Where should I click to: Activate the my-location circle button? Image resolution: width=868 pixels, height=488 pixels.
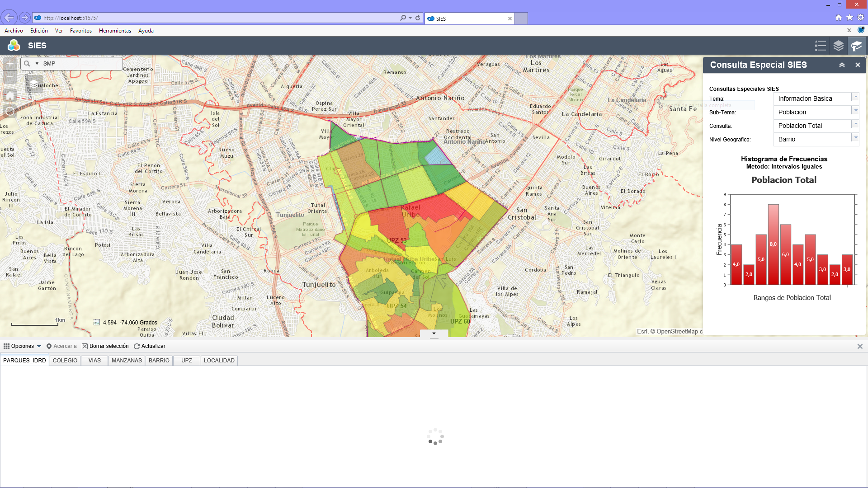point(10,111)
